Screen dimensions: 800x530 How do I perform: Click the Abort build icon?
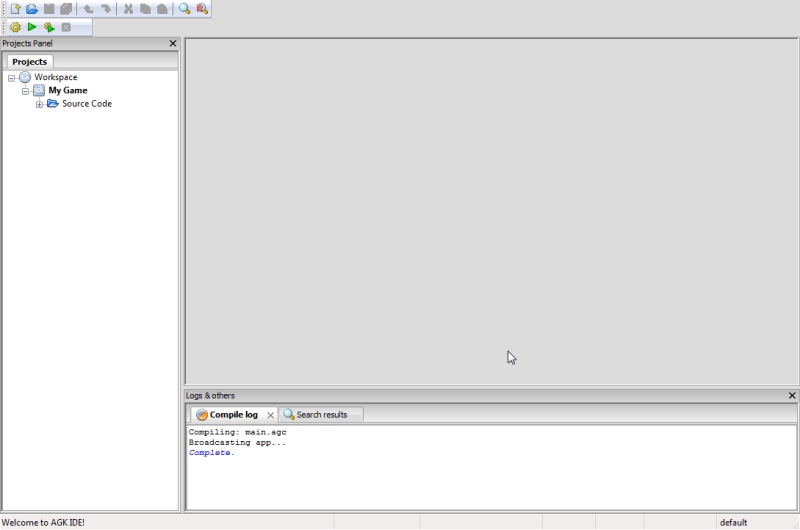pyautogui.click(x=66, y=27)
